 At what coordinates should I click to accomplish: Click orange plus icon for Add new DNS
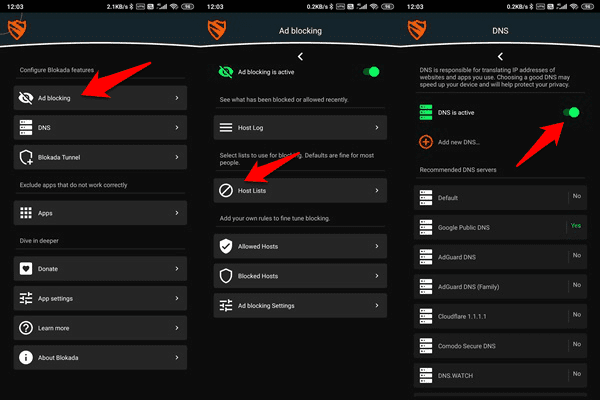426,142
